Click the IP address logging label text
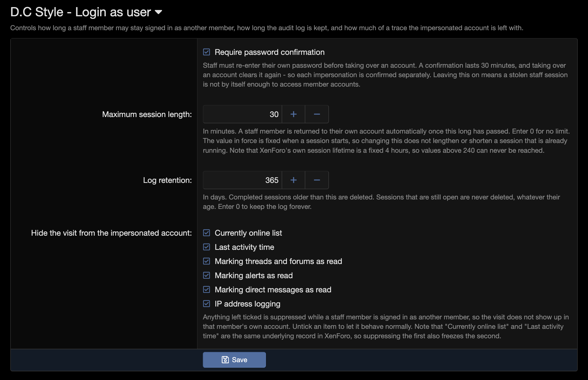The height and width of the screenshot is (380, 588). pos(247,304)
